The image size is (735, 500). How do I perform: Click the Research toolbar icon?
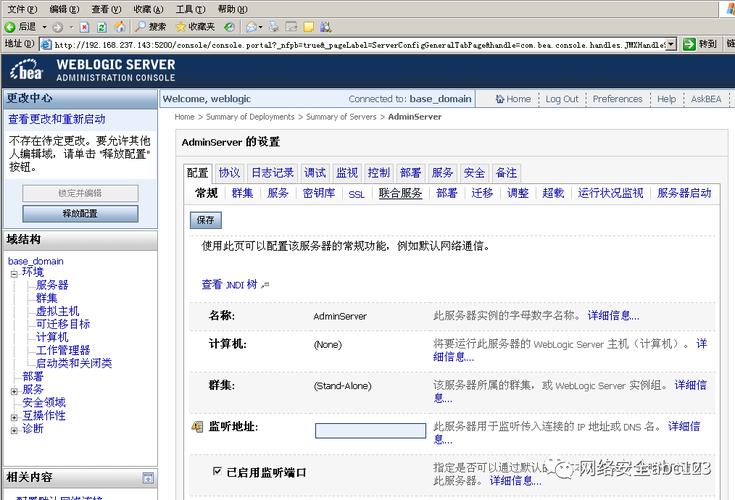coord(326,27)
